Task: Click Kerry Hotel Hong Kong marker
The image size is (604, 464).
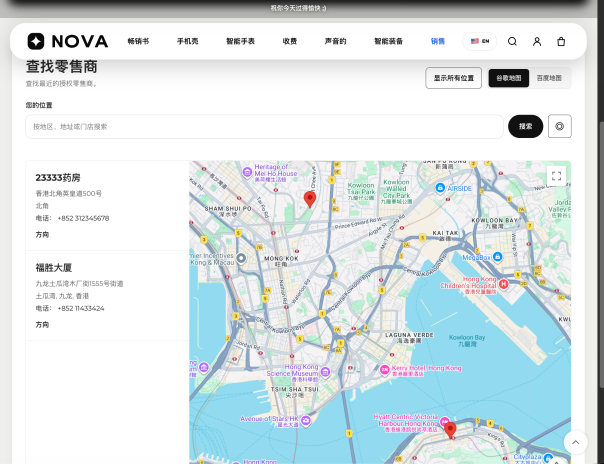Action: click(x=384, y=370)
